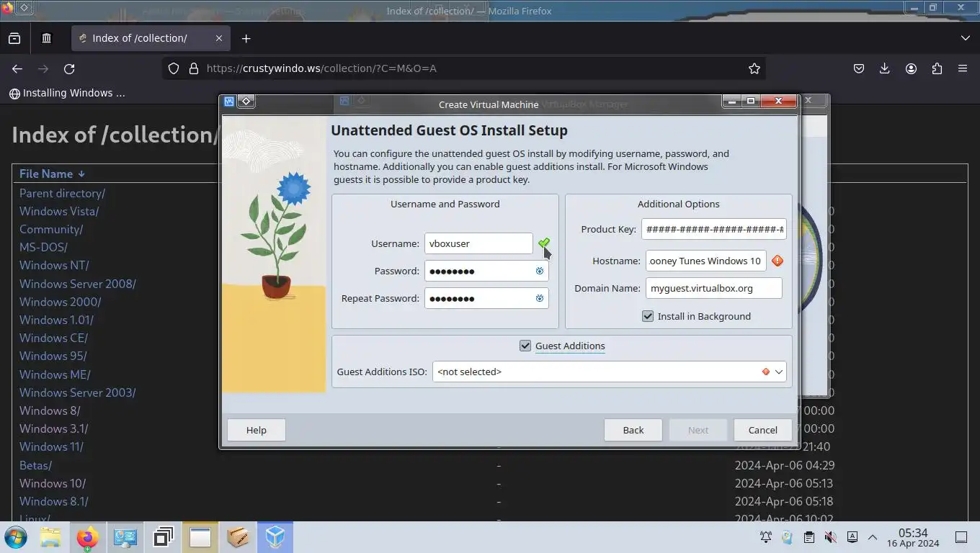Open the Installing Windows bookmark

click(x=67, y=93)
